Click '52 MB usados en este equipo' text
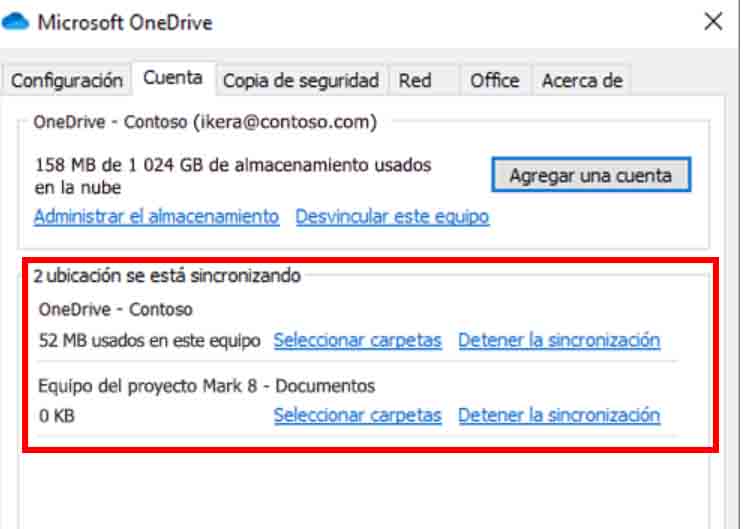Viewport: 743px width, 529px height. pos(150,340)
